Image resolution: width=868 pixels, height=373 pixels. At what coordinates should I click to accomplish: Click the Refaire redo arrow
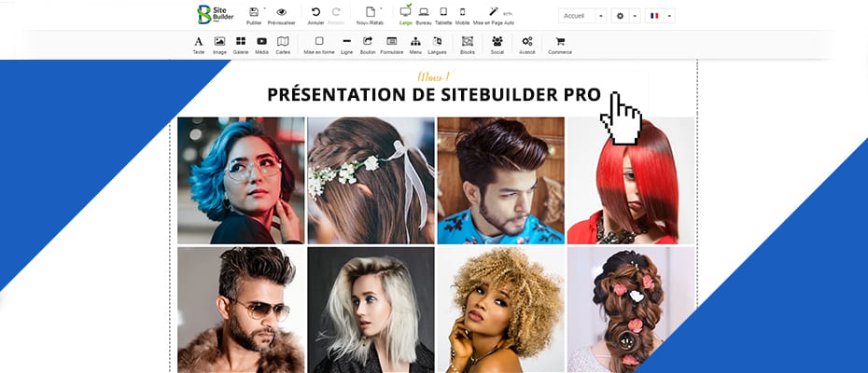point(335,16)
